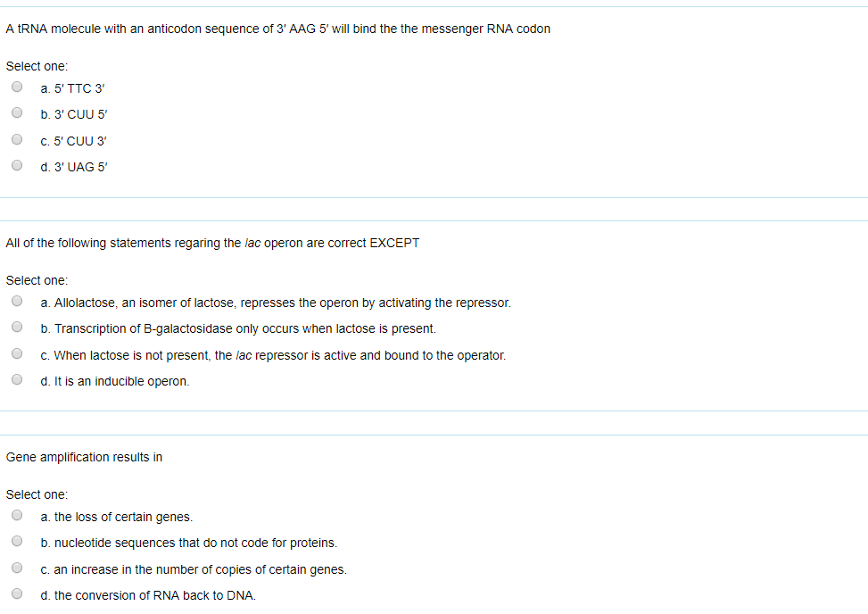
Task: Select answer a. 5' TTC 3' for tRNA question
Action: [x=16, y=86]
